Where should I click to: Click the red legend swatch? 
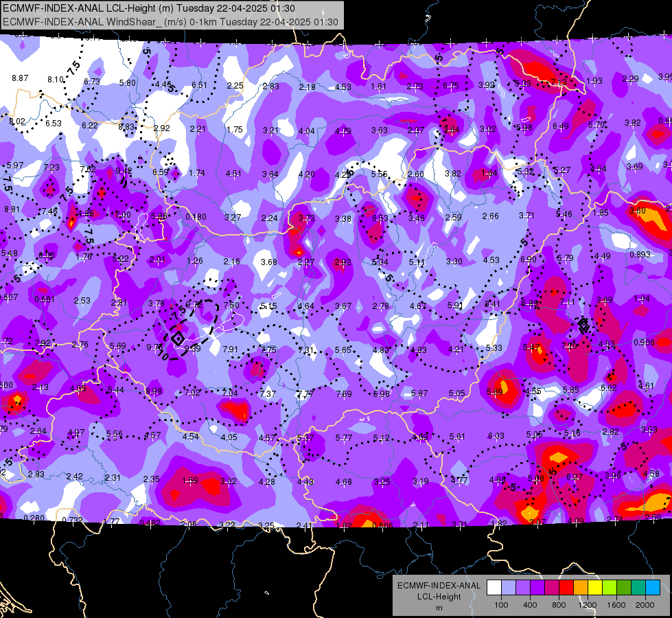(x=566, y=588)
